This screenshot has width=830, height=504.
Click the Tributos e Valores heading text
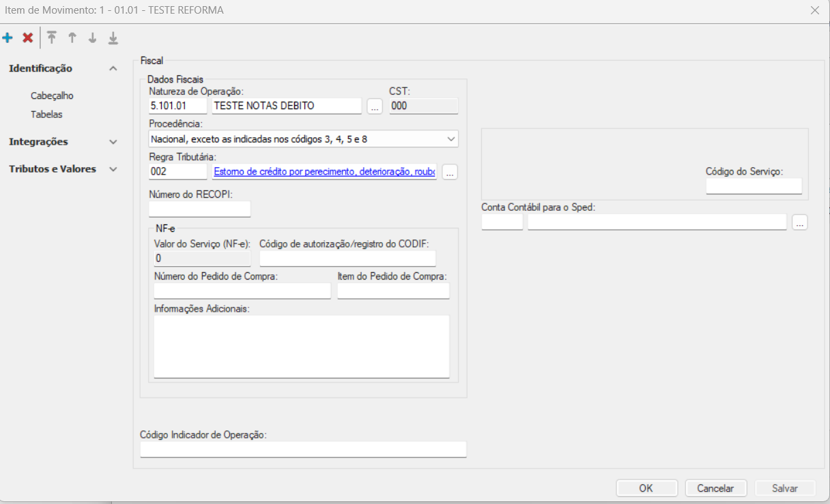(53, 169)
